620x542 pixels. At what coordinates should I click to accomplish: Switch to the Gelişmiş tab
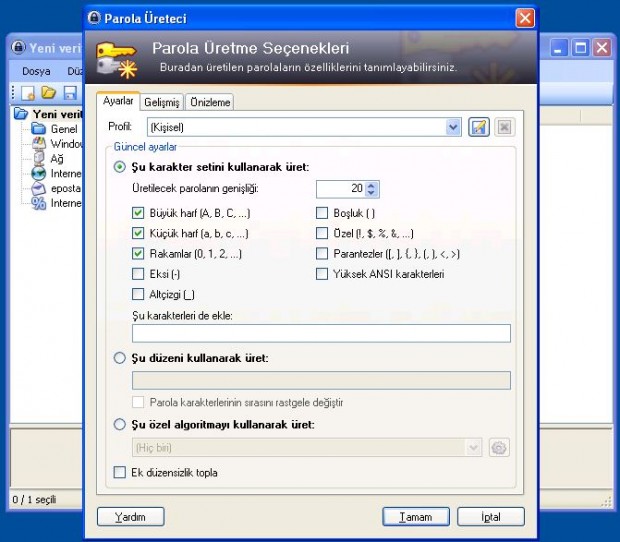(x=162, y=102)
